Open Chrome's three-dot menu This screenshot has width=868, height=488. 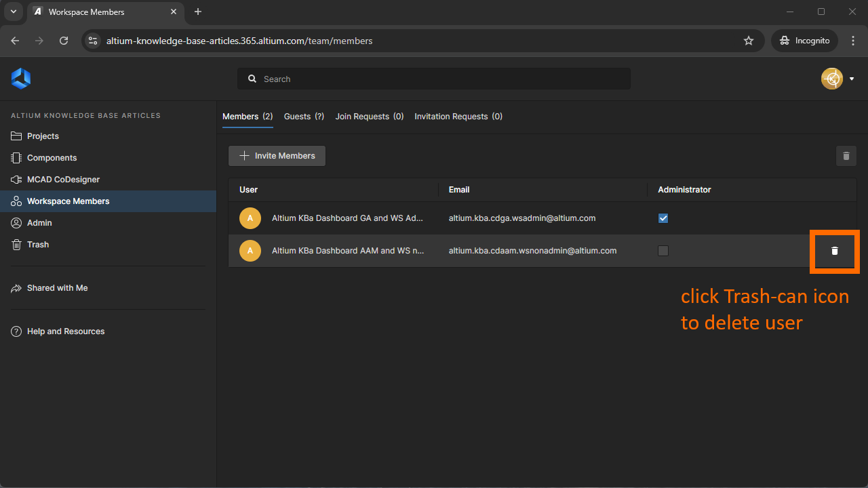[853, 41]
